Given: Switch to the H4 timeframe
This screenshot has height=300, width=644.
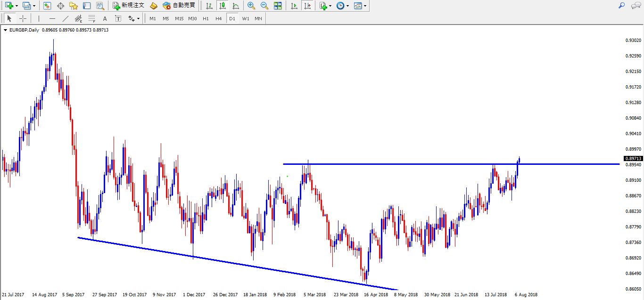Looking at the screenshot, I should 219,18.
